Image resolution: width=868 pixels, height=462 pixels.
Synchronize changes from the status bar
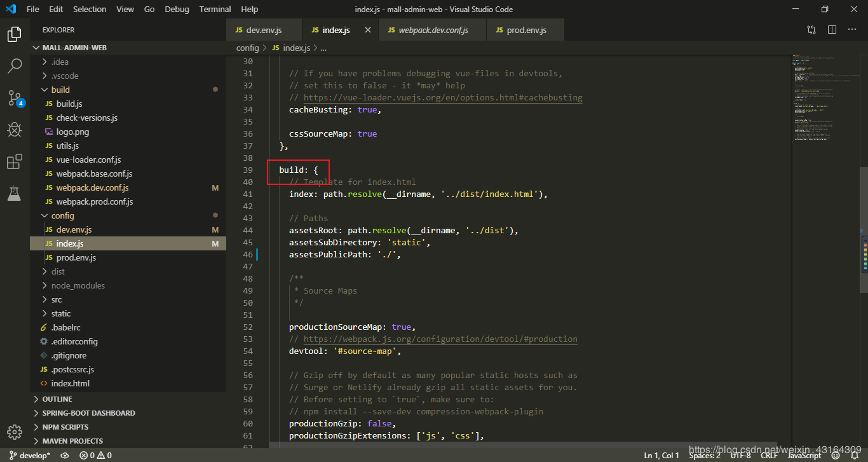point(64,455)
